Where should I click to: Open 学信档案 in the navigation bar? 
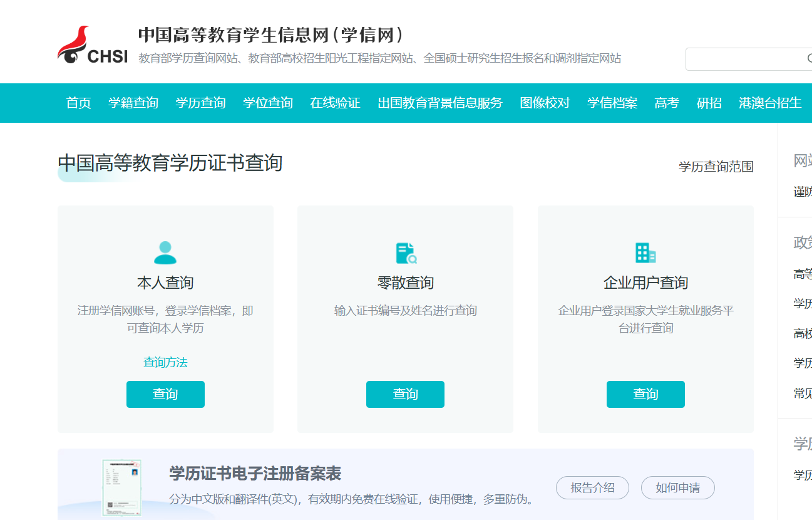pos(612,103)
